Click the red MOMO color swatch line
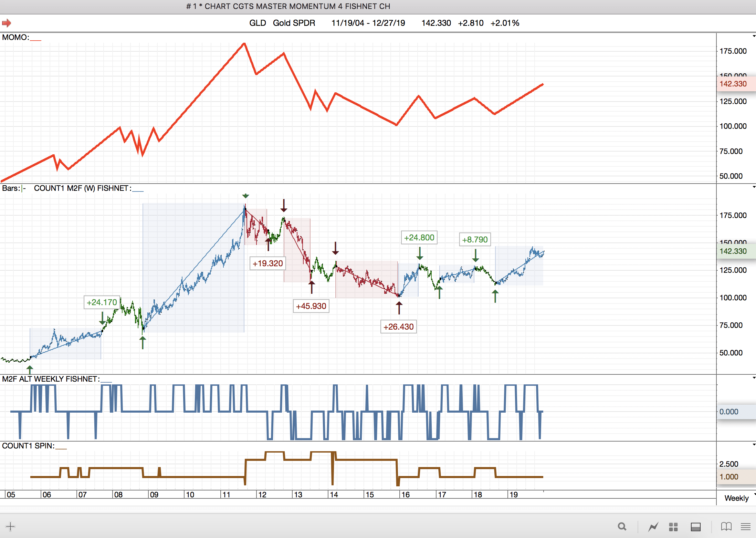756x538 pixels. (35, 40)
